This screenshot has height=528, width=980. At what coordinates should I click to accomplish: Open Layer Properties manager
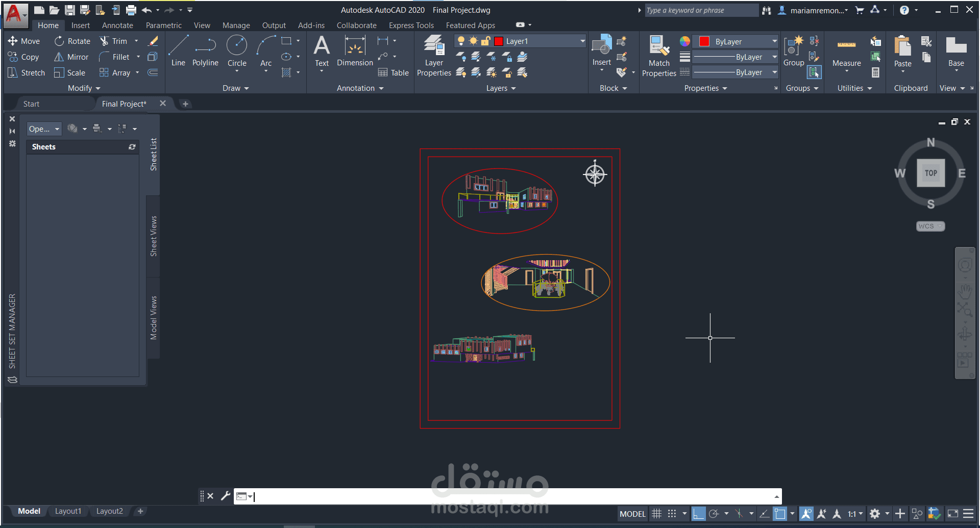coord(434,56)
